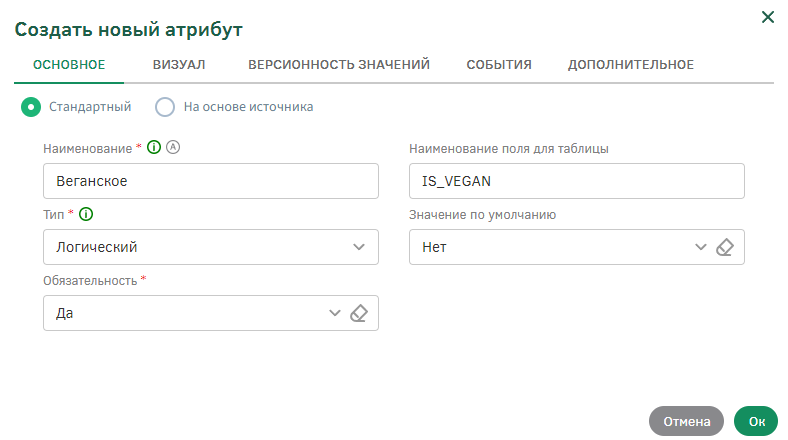This screenshot has width=788, height=440.
Task: Click the circled A icon beside Наименование
Action: pyautogui.click(x=171, y=148)
